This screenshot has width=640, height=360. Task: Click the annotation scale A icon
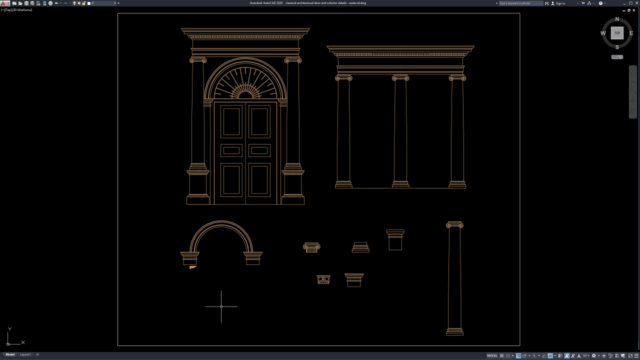(579, 356)
